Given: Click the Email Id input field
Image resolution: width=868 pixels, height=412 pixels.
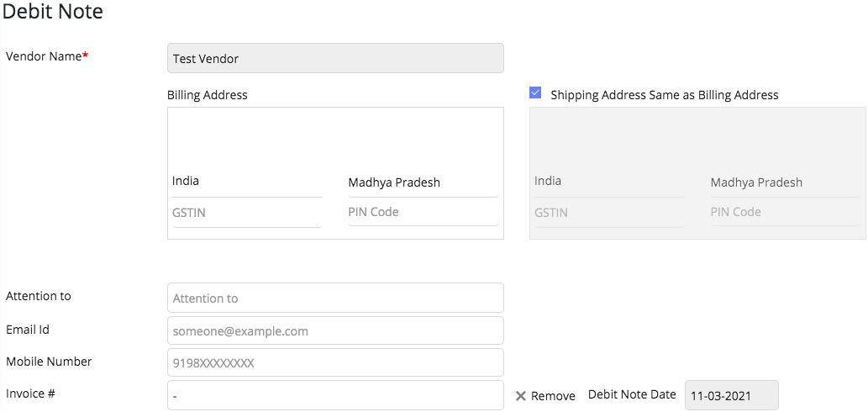Looking at the screenshot, I should click(x=335, y=330).
